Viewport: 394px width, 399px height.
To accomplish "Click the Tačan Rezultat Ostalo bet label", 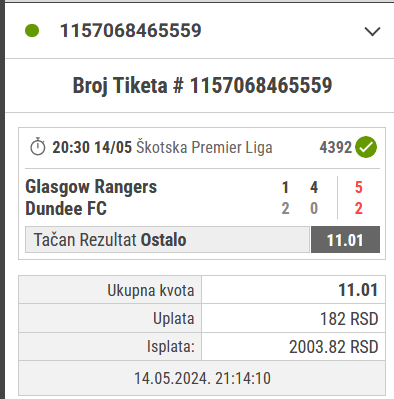I will tap(110, 240).
